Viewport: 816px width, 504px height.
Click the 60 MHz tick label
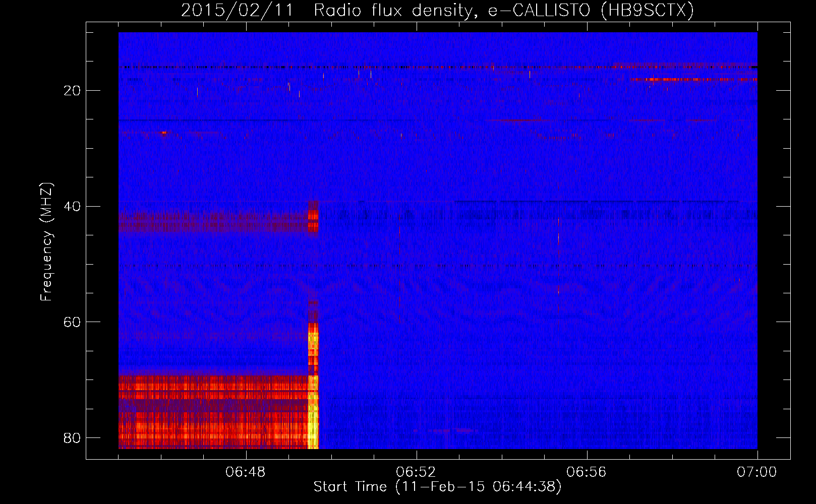click(72, 322)
